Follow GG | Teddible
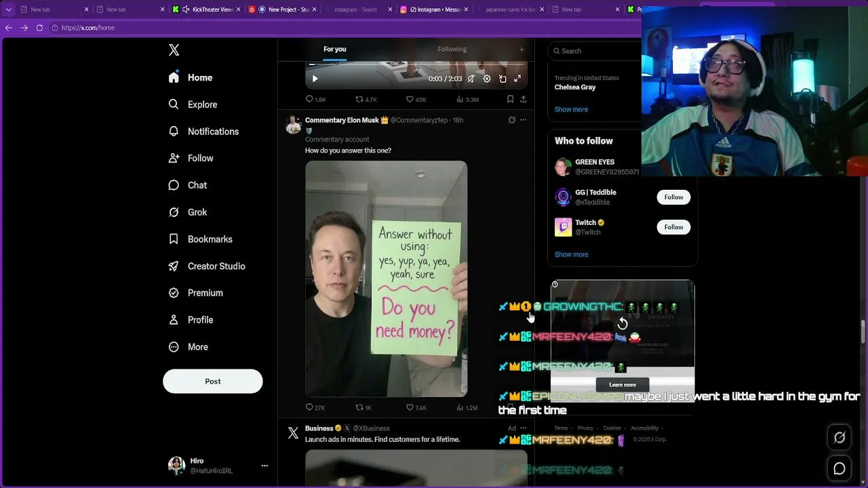 pos(673,197)
